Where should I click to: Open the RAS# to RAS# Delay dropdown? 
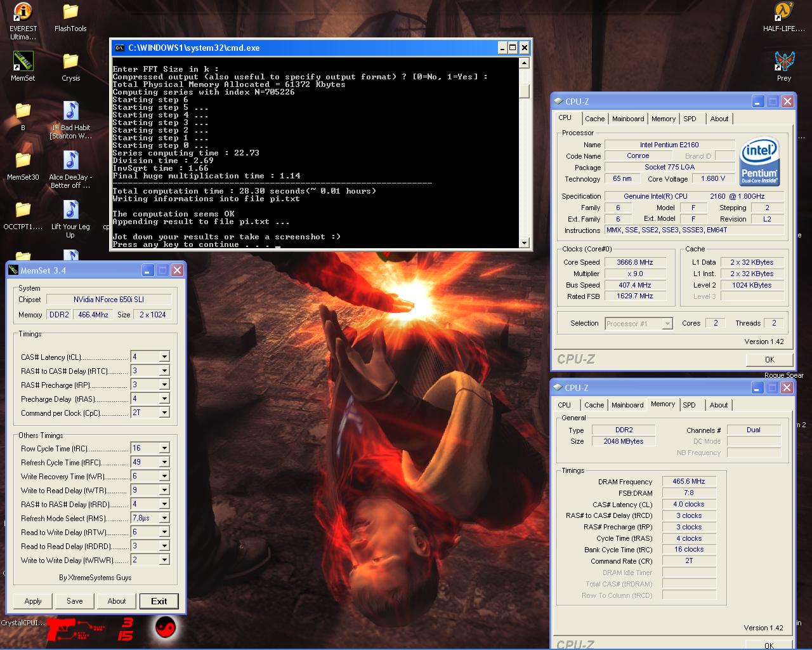click(x=164, y=504)
